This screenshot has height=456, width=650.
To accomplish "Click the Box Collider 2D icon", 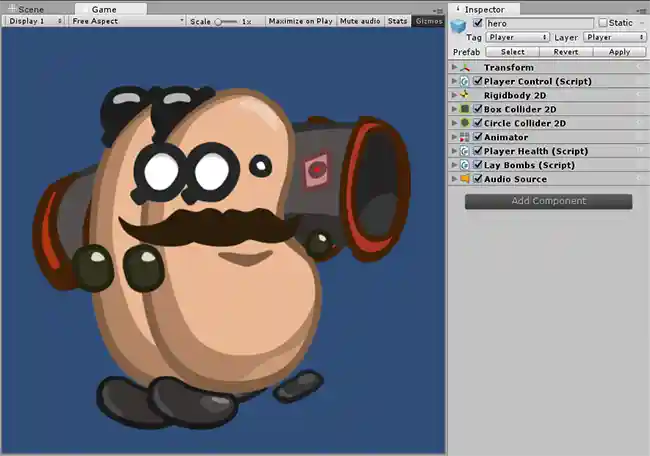I will click(465, 109).
